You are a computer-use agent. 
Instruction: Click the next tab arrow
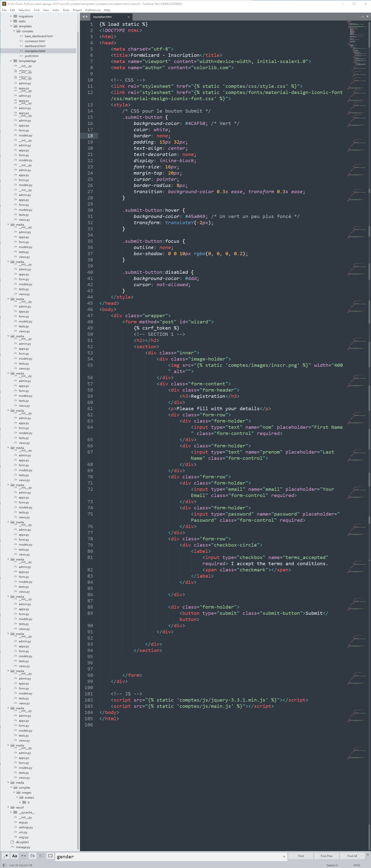[87, 17]
